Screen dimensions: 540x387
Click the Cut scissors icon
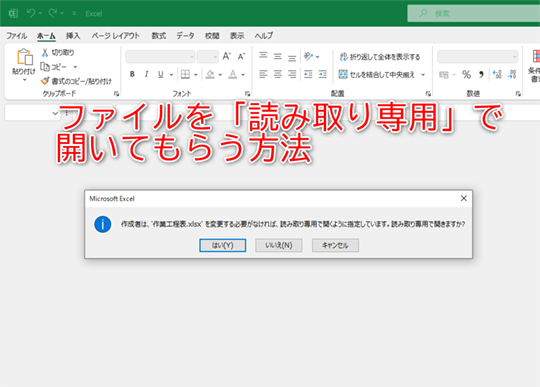(45, 52)
